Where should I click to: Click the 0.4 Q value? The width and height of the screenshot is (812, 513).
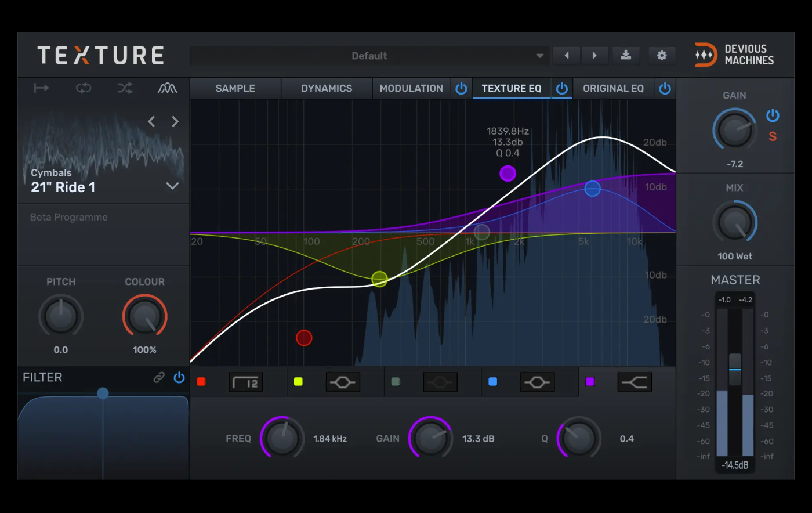626,439
